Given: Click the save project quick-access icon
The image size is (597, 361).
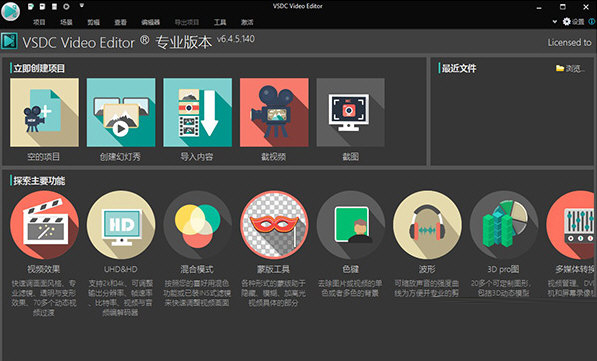Looking at the screenshot, I should [x=54, y=6].
